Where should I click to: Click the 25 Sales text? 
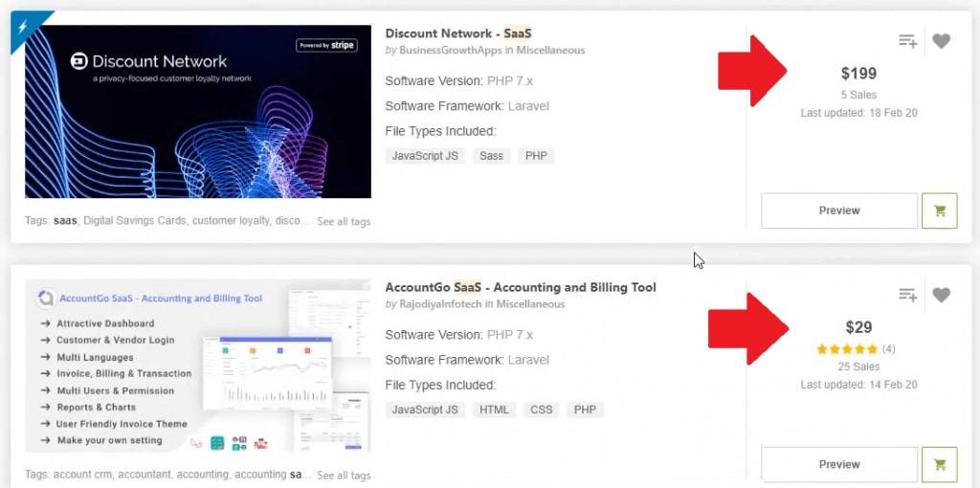(x=858, y=366)
